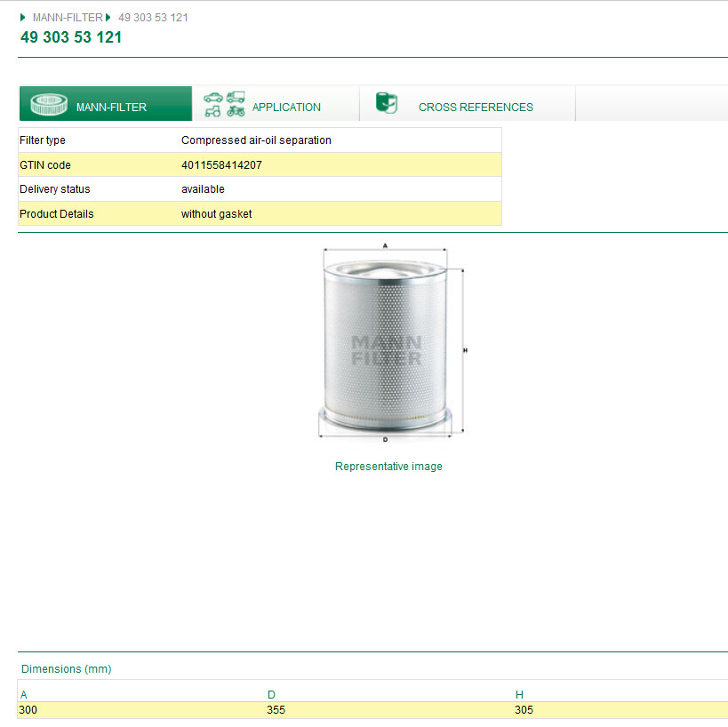This screenshot has width=728, height=727.
Task: Click the green arrow before MANN-FILTER breadcrumb
Action: [23, 18]
